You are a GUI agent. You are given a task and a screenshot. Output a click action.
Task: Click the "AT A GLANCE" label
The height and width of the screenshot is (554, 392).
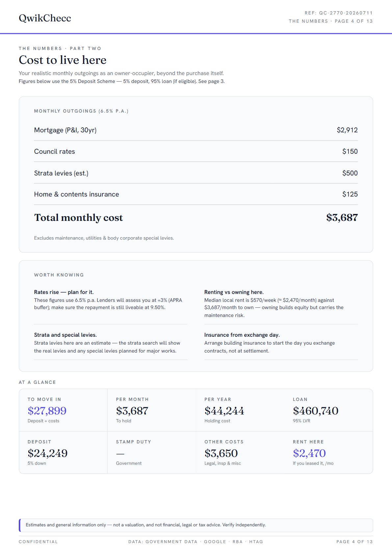[x=37, y=383]
